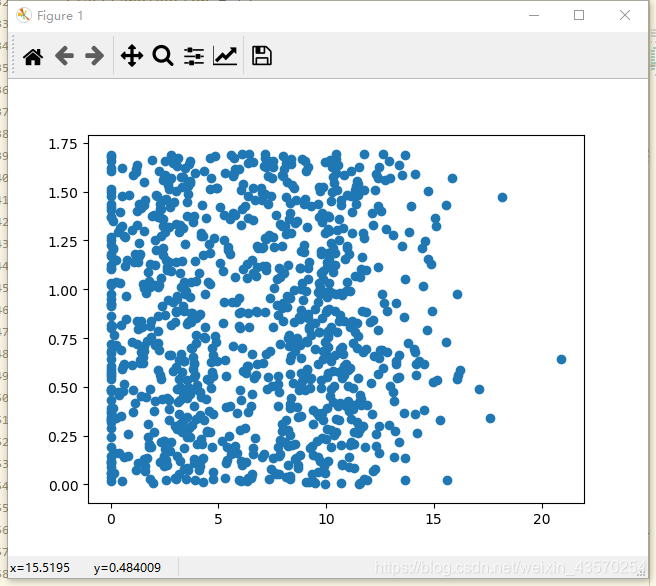Go back to the previous view
This screenshot has width=656, height=586.
pyautogui.click(x=64, y=56)
